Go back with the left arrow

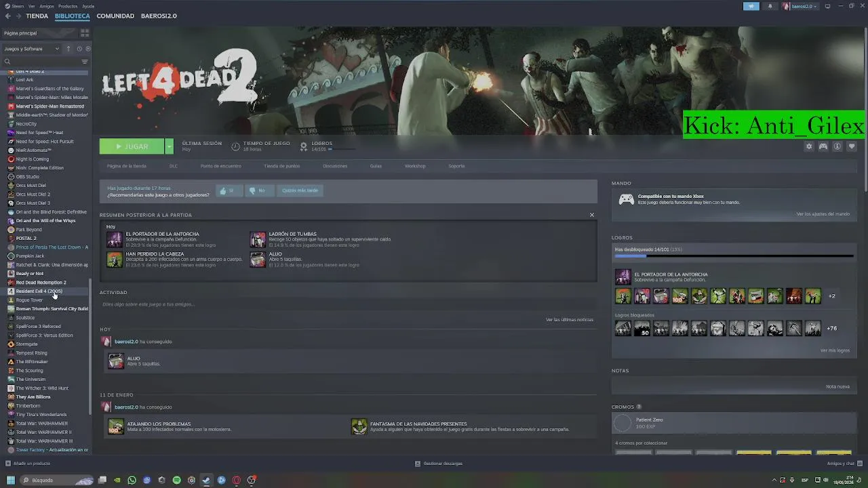tap(8, 16)
